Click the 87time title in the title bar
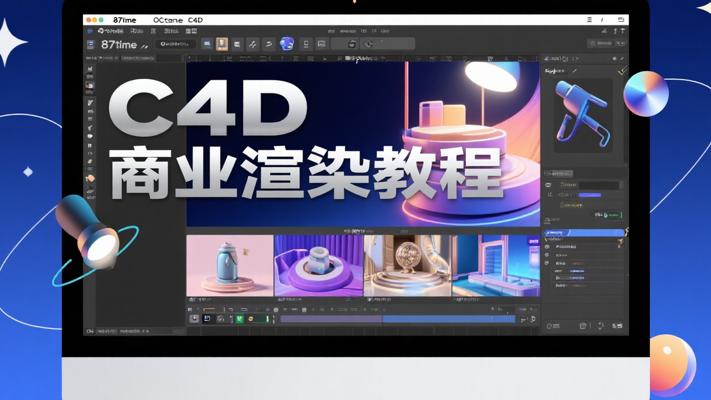Viewport: 711px width, 400px height. click(x=125, y=20)
